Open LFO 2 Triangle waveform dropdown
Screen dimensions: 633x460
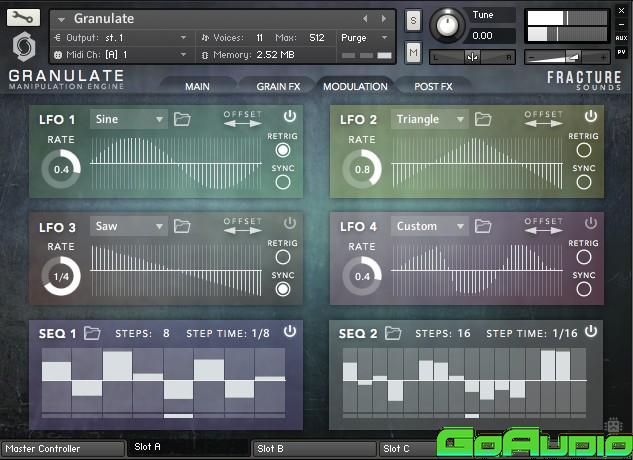(430, 119)
